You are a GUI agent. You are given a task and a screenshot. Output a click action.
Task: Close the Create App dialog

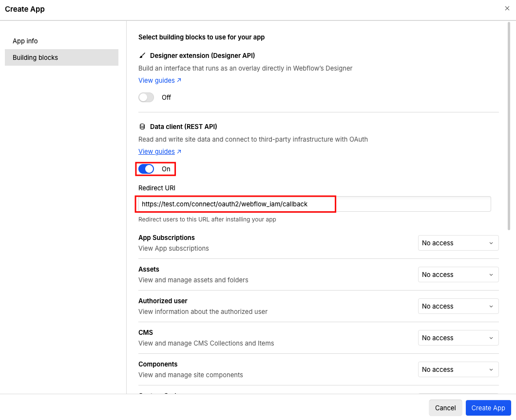tap(507, 9)
